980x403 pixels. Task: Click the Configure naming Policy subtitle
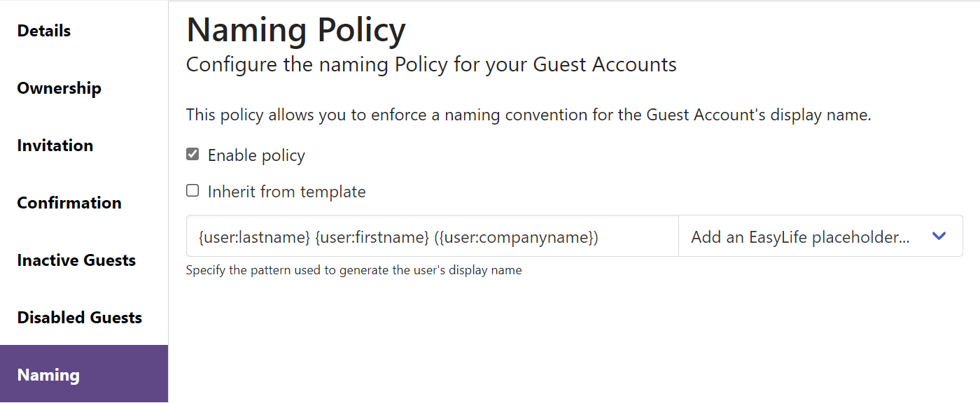(x=430, y=64)
